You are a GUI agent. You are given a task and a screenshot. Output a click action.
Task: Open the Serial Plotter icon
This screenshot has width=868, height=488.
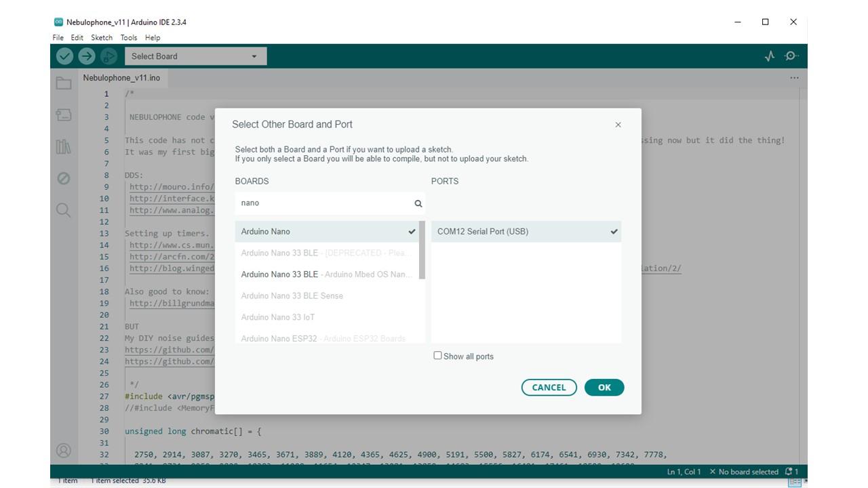click(770, 56)
